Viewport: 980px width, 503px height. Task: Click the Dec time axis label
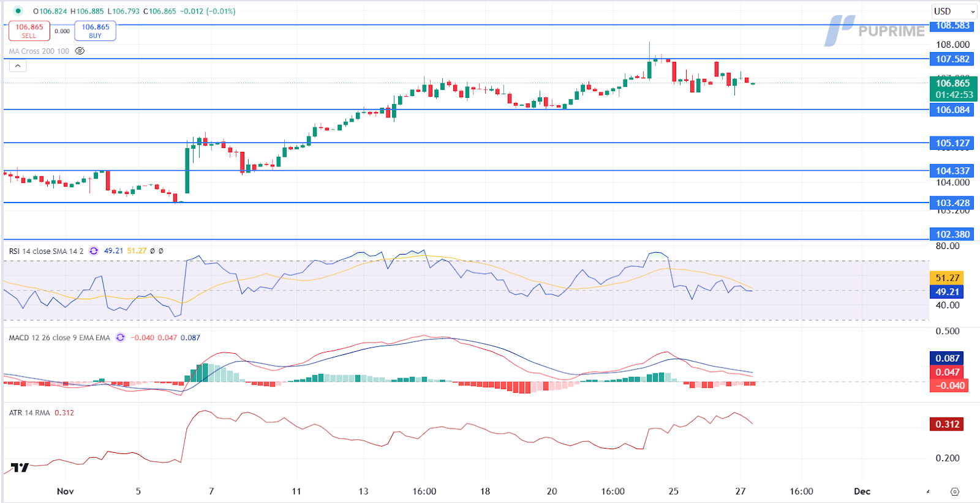[x=862, y=491]
